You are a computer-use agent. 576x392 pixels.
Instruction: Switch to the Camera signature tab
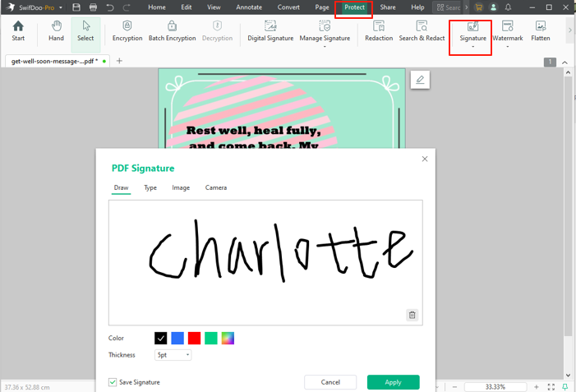tap(215, 187)
